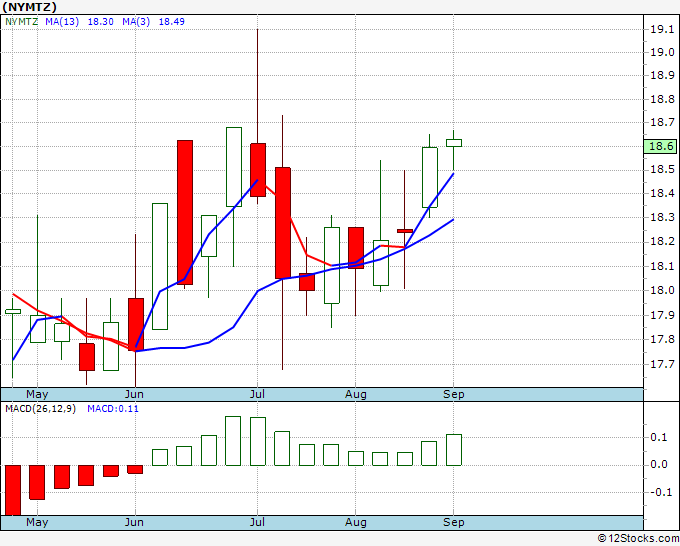Click the 17.7 price axis label

click(660, 364)
